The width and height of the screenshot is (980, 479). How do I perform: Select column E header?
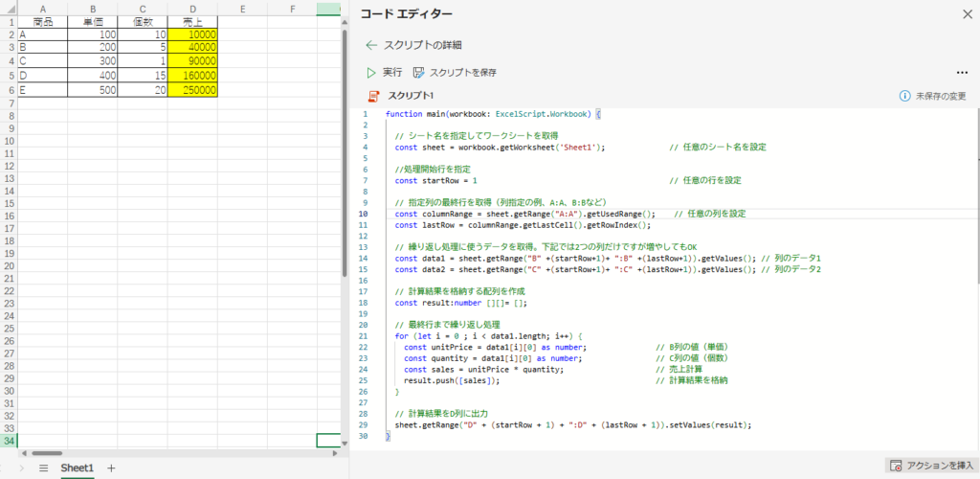pos(242,9)
